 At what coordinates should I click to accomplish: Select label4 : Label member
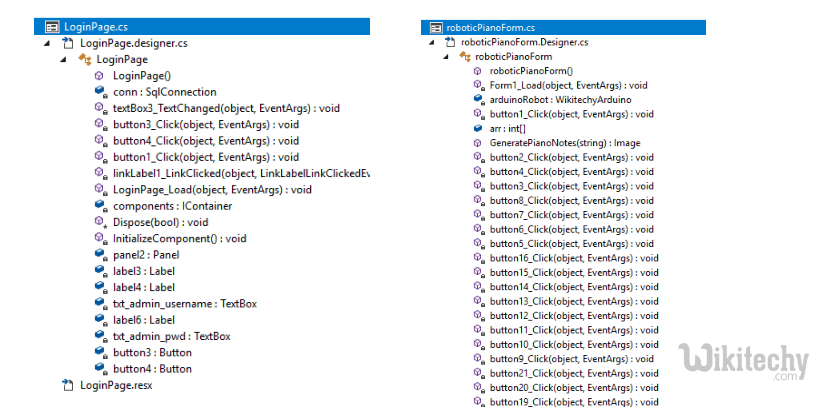(144, 287)
